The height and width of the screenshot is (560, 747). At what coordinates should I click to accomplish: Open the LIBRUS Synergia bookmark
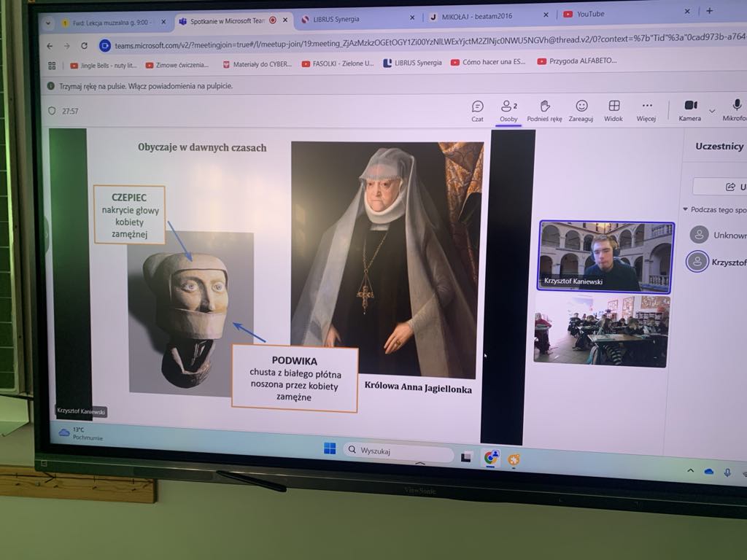(413, 63)
